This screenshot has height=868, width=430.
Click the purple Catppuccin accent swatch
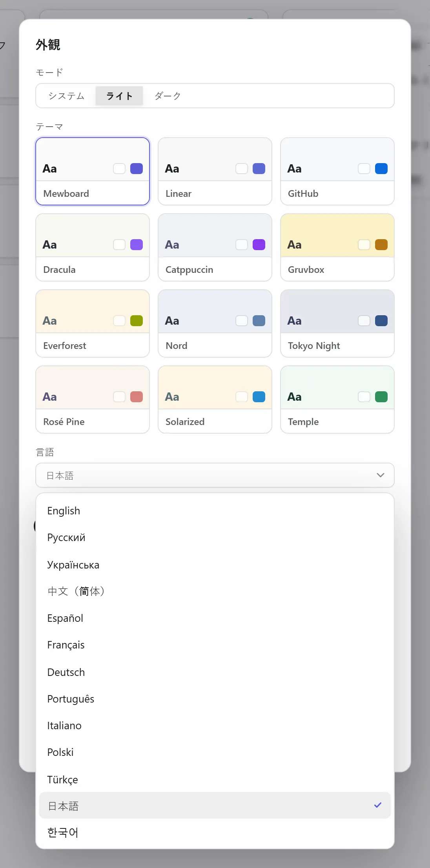(259, 245)
